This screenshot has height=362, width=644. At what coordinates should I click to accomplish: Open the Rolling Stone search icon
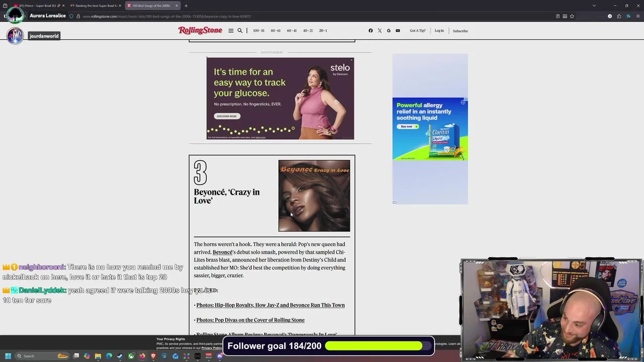(x=240, y=31)
